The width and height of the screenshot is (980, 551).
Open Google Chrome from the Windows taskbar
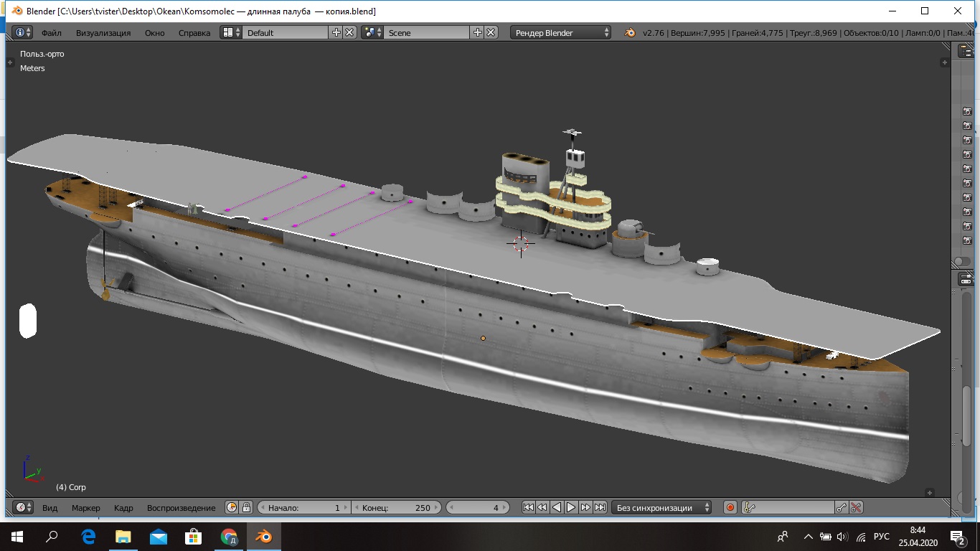tap(229, 537)
